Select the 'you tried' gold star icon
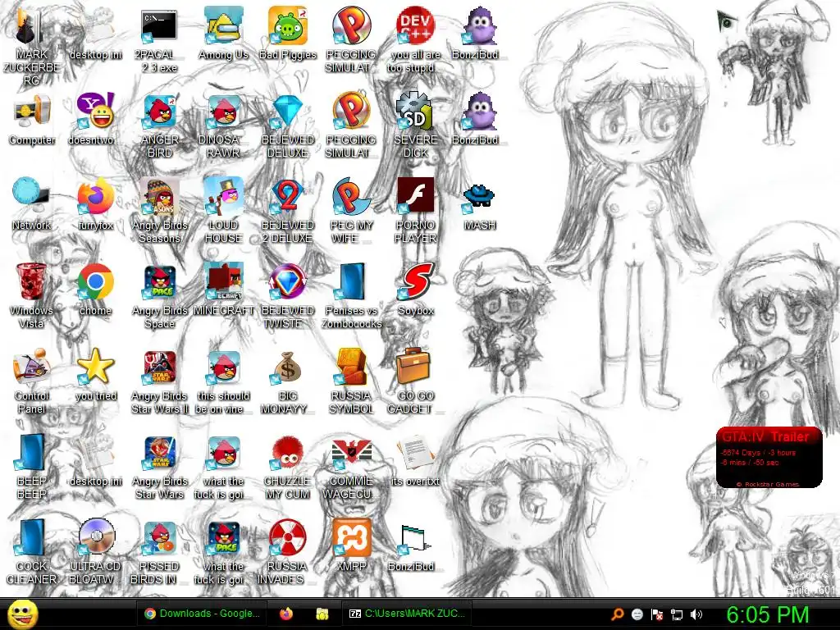Viewport: 840px width, 630px height. tap(95, 367)
